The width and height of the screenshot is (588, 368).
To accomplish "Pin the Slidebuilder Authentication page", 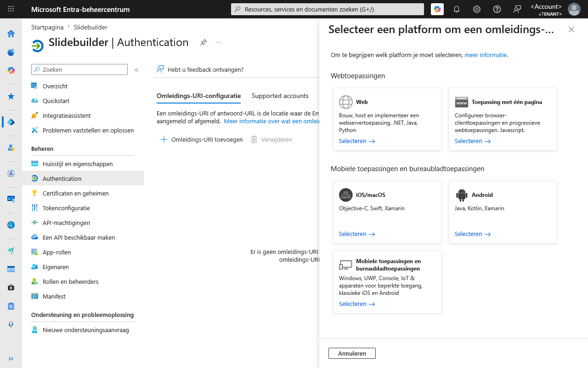I will click(204, 42).
